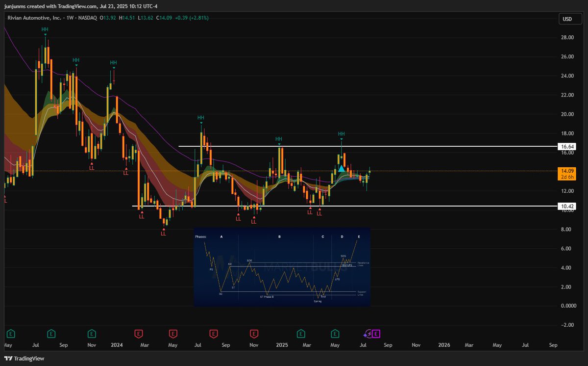588x366 pixels.
Task: Click the orange 14.09 current price label
Action: pos(566,171)
